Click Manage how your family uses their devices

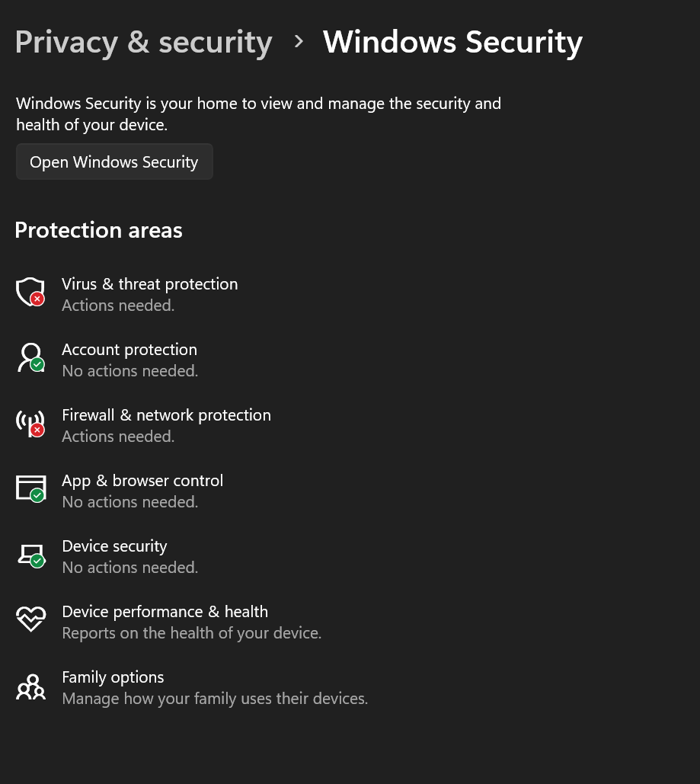click(x=215, y=699)
